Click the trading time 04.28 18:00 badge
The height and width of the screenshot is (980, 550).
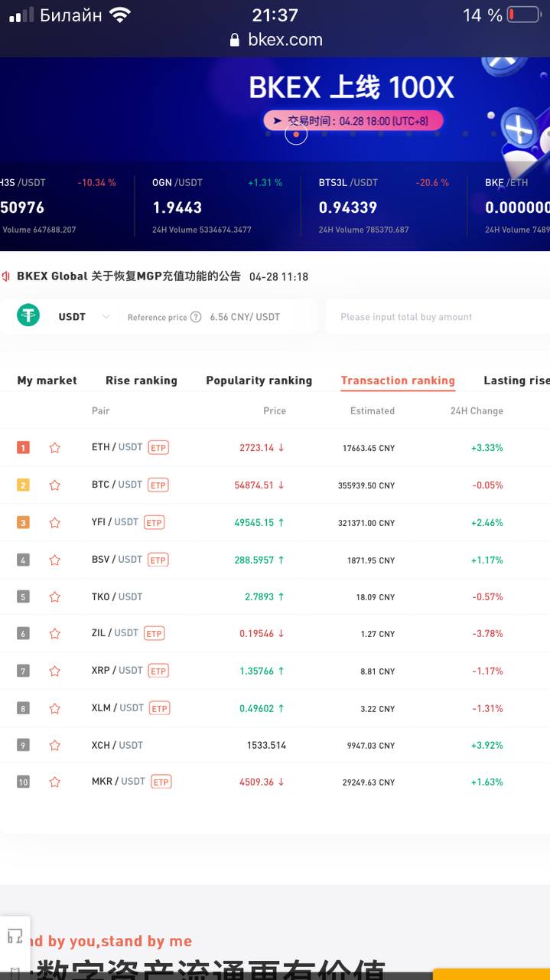click(353, 121)
